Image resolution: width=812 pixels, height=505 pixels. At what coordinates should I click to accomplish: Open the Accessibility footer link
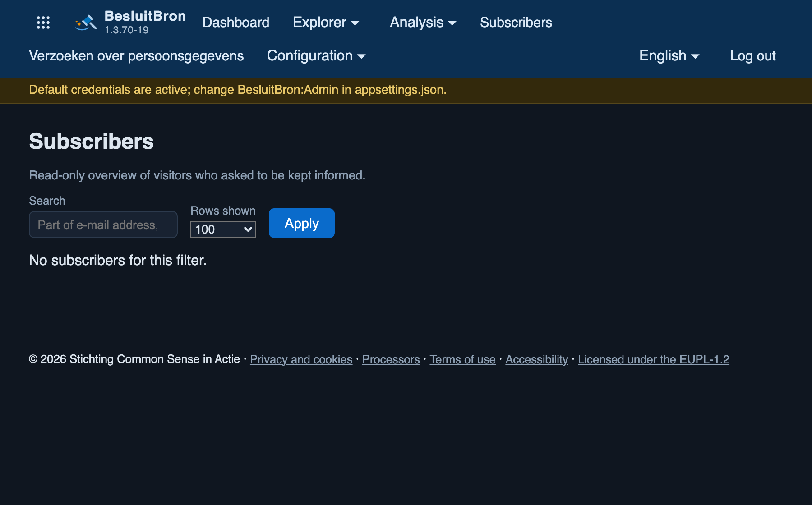[x=537, y=359]
